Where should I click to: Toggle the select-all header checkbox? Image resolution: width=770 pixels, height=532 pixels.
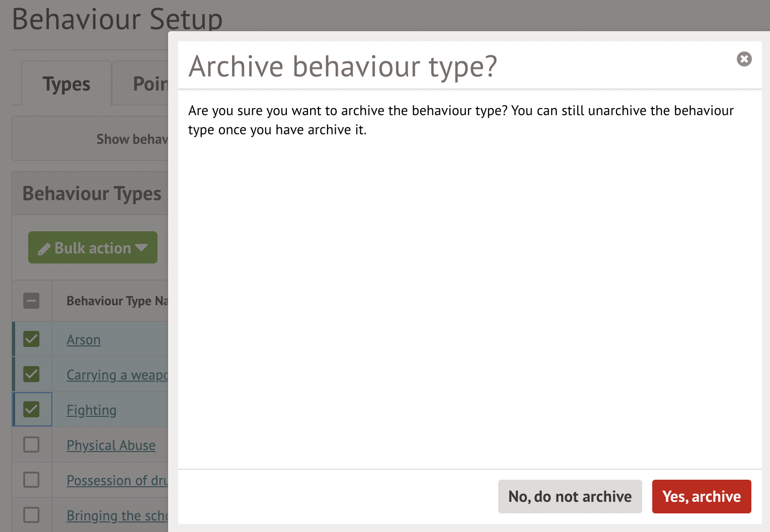(31, 301)
